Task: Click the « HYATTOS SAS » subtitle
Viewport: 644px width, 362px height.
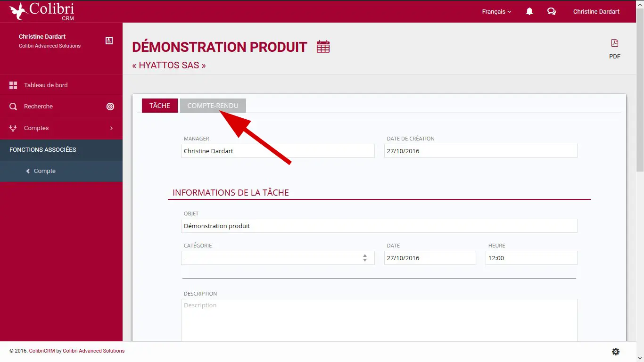Action: coord(169,66)
